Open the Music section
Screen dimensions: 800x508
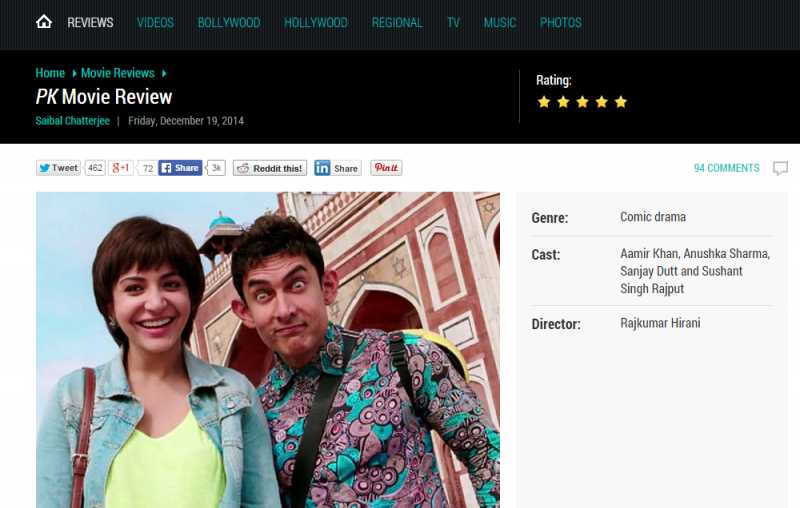click(x=500, y=22)
